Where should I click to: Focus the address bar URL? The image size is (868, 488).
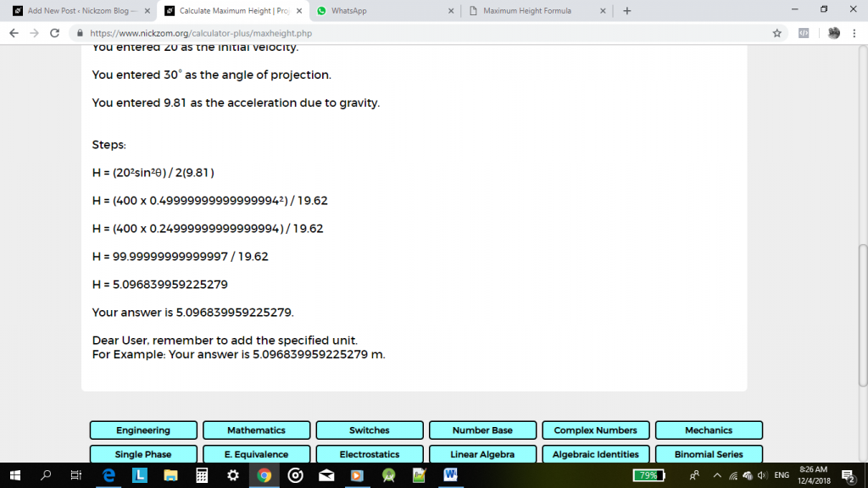[201, 33]
